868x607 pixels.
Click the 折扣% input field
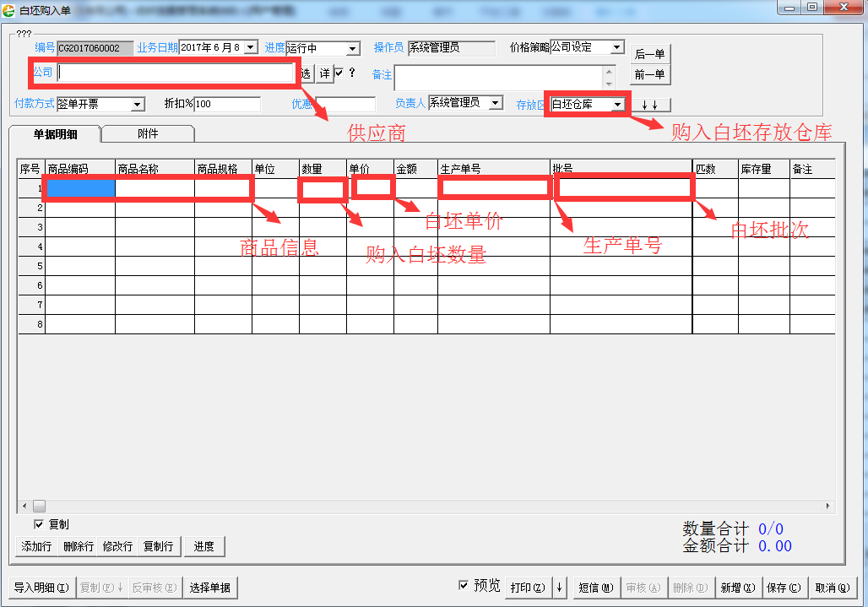point(227,104)
